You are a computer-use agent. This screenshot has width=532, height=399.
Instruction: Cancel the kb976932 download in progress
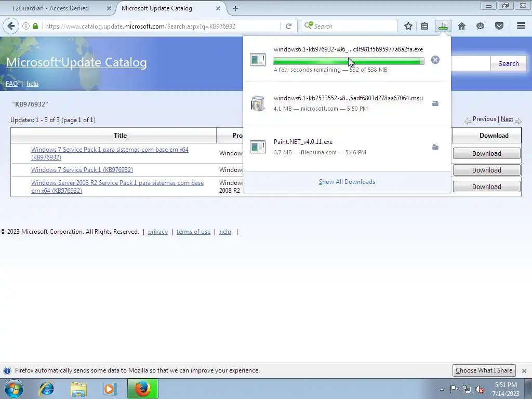click(435, 60)
